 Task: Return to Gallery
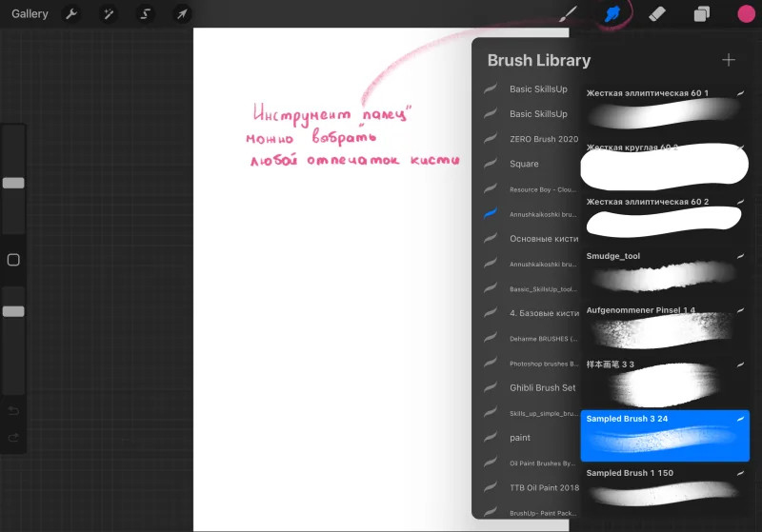point(30,14)
